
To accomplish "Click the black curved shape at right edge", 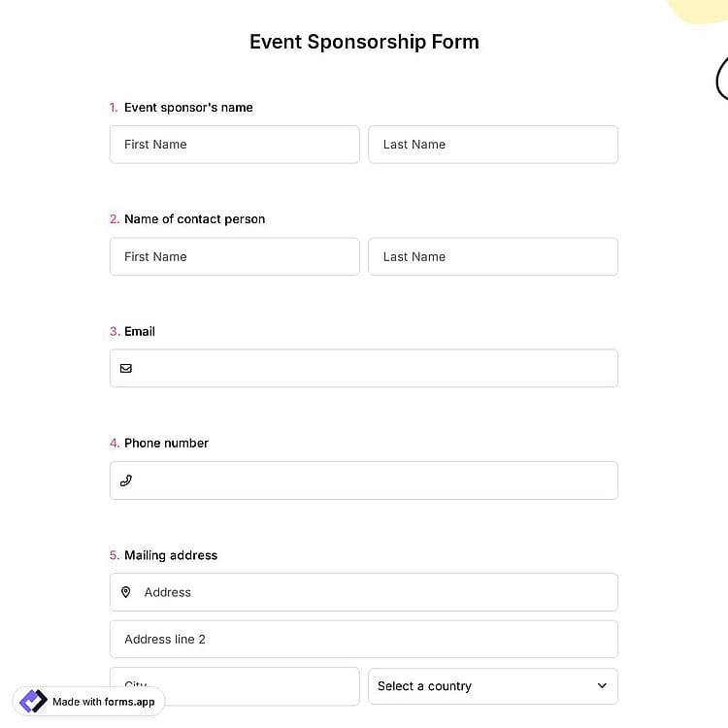I will [x=722, y=78].
